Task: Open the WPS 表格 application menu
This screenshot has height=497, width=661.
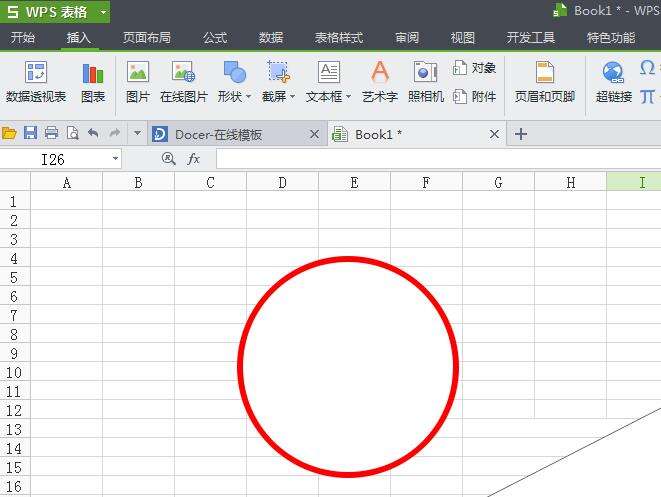Action: [x=55, y=11]
